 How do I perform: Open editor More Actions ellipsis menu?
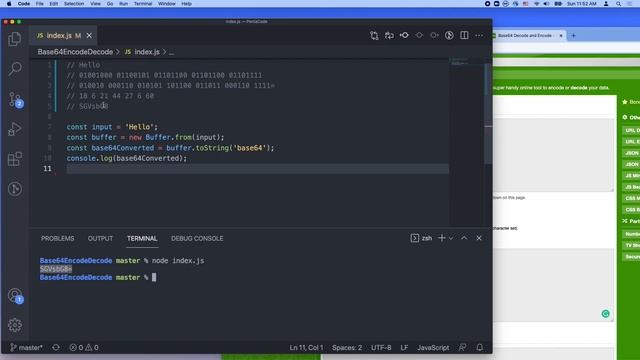[479, 36]
